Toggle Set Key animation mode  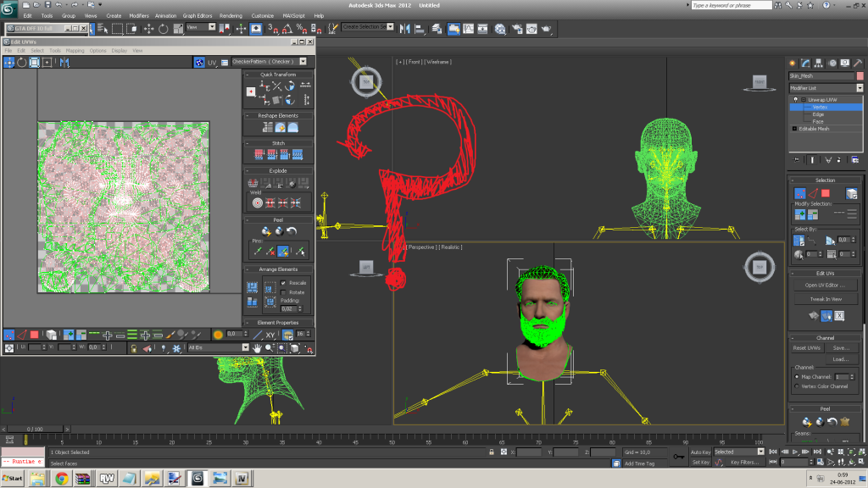(700, 462)
